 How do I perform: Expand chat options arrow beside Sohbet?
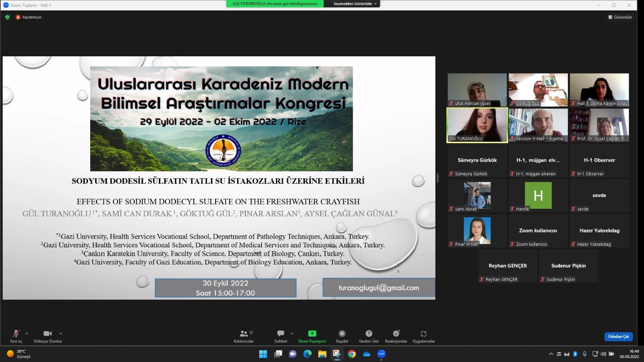291,333
